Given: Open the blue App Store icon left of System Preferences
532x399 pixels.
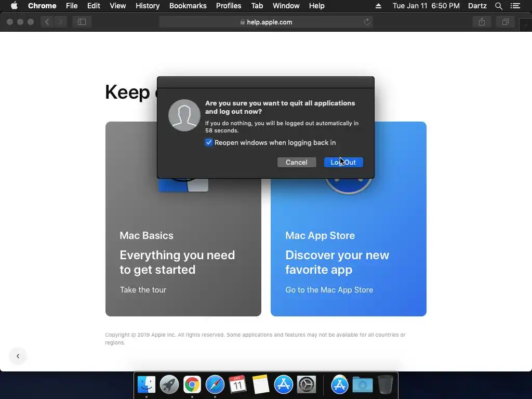Looking at the screenshot, I should point(283,385).
